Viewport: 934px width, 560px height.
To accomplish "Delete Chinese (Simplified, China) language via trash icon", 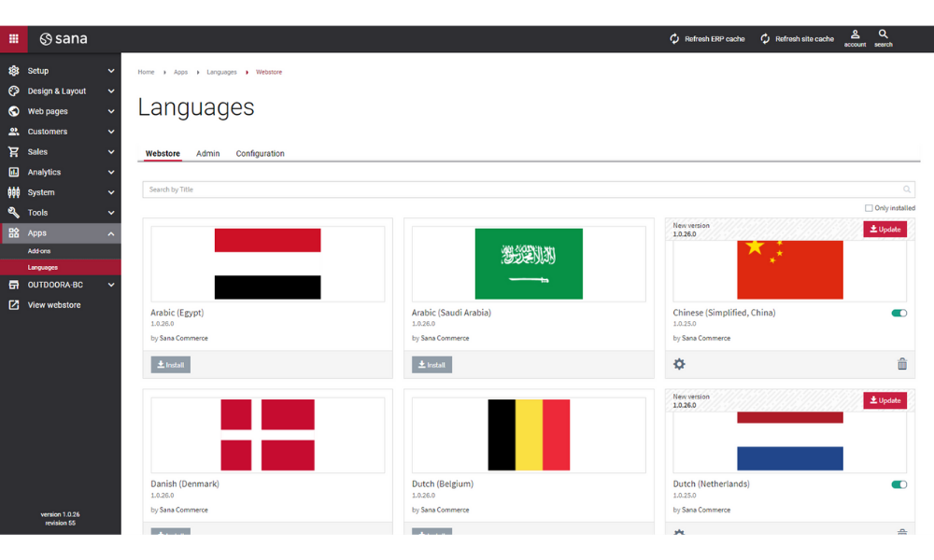I will tap(902, 364).
